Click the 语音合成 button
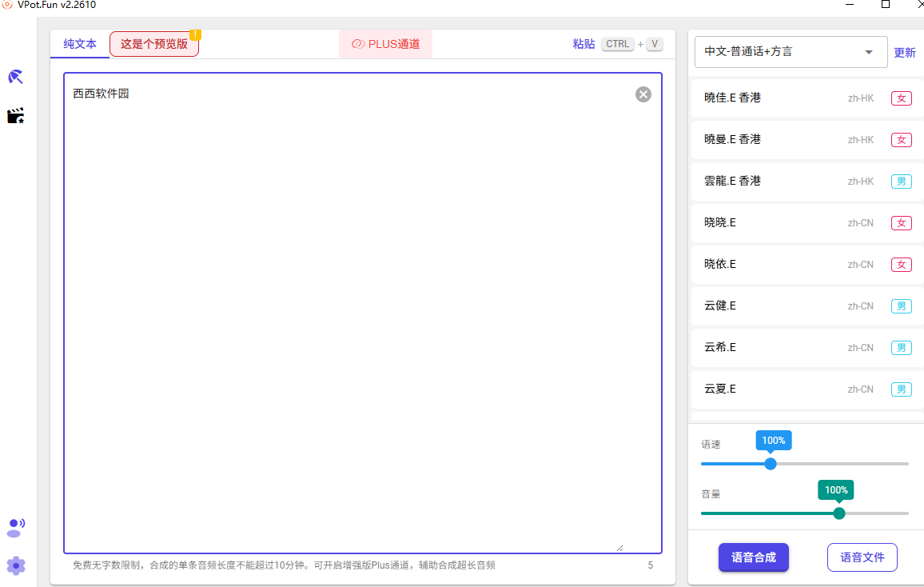924x587 pixels. pyautogui.click(x=753, y=557)
